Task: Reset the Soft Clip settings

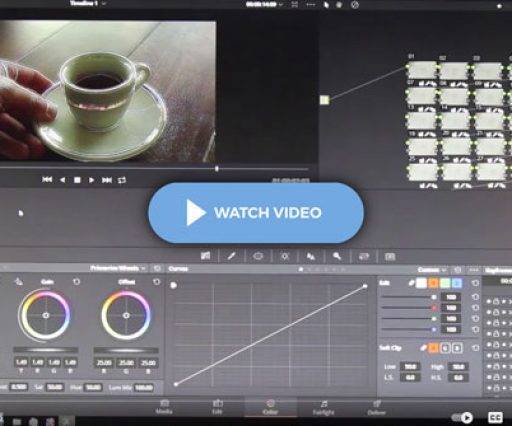Action: point(476,348)
